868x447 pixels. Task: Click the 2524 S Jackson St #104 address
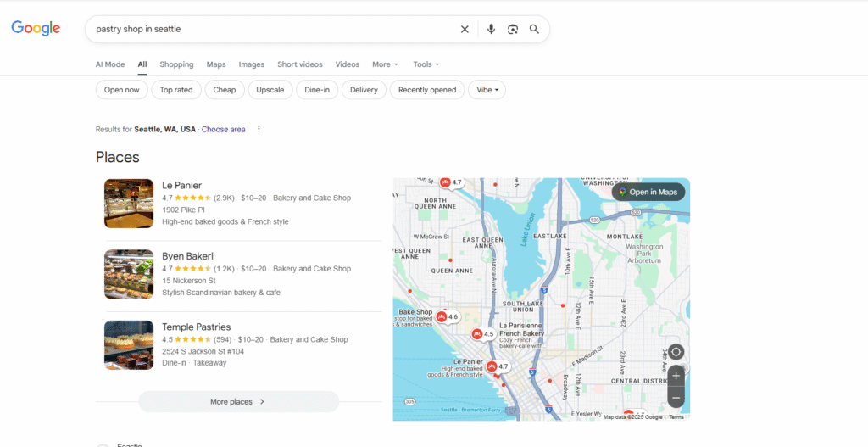pyautogui.click(x=203, y=352)
